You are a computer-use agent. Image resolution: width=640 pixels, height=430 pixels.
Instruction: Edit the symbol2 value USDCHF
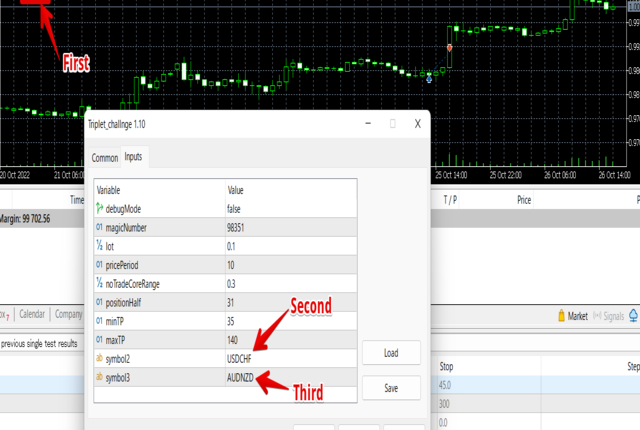[x=240, y=358]
